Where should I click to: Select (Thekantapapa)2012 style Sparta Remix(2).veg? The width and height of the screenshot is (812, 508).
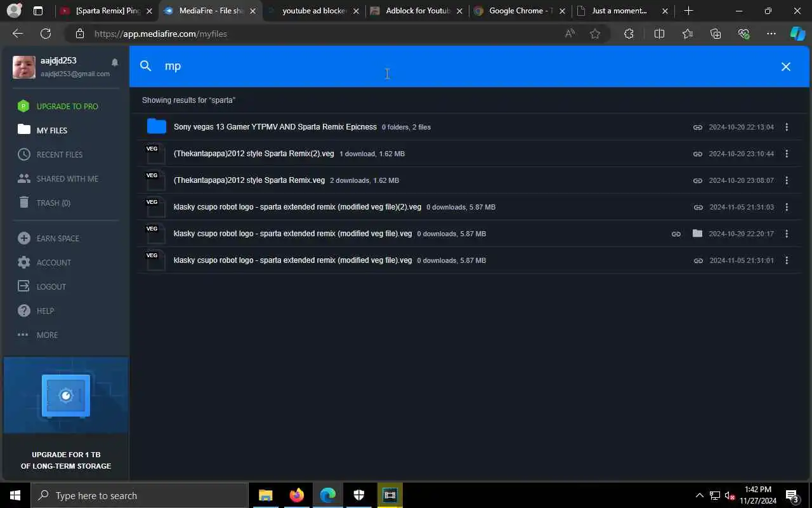pyautogui.click(x=254, y=154)
